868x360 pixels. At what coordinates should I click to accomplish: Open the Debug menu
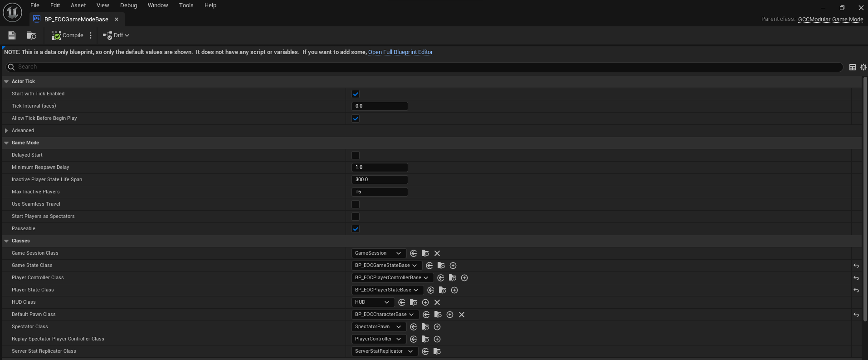click(x=128, y=5)
